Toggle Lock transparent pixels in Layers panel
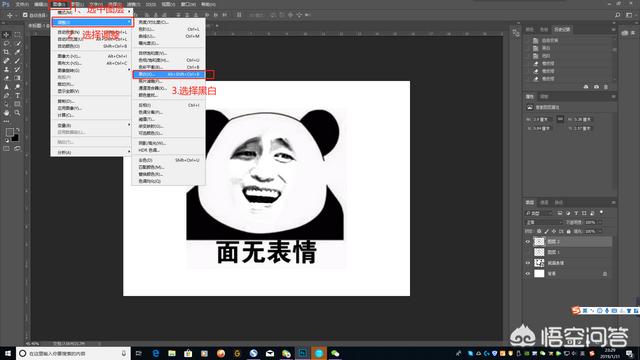The height and width of the screenshot is (360, 640). coord(539,231)
